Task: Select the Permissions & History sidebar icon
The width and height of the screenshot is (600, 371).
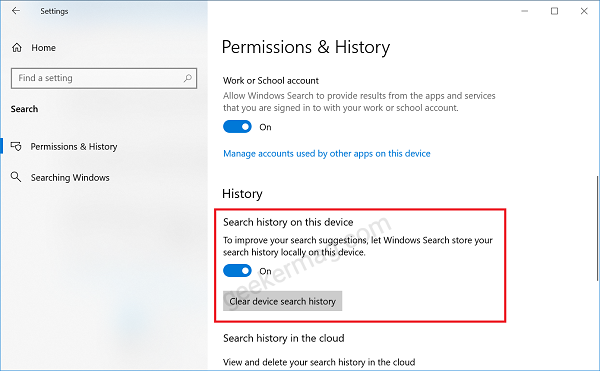Action: pos(16,146)
